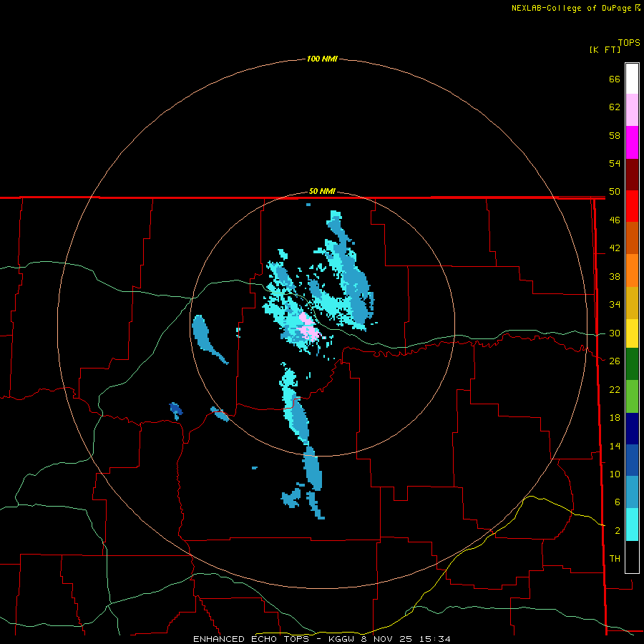
Task: Pick the light green legend swatch
Action: 632,396
